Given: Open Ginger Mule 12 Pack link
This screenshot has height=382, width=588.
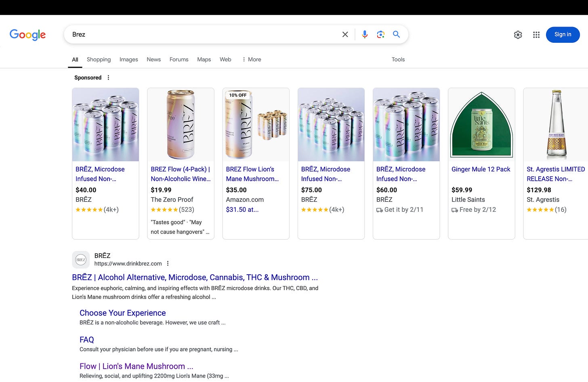Looking at the screenshot, I should click(x=481, y=169).
